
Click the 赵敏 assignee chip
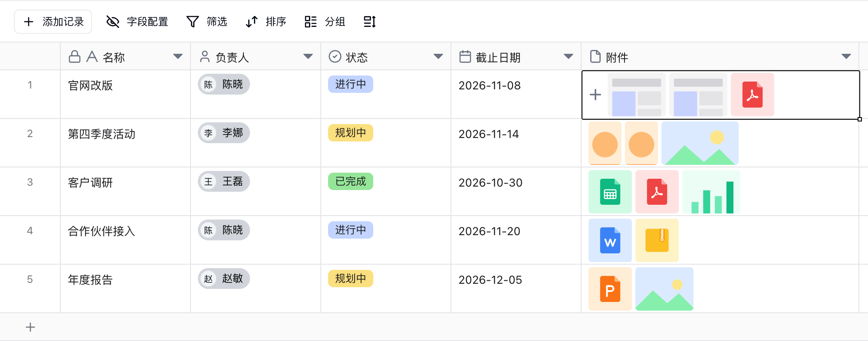224,279
